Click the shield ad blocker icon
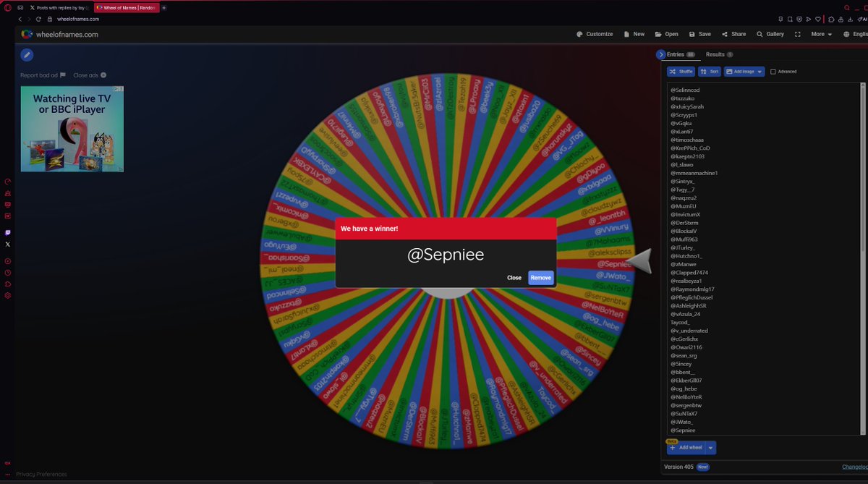Viewport: 868px width, 484px height. 799,20
